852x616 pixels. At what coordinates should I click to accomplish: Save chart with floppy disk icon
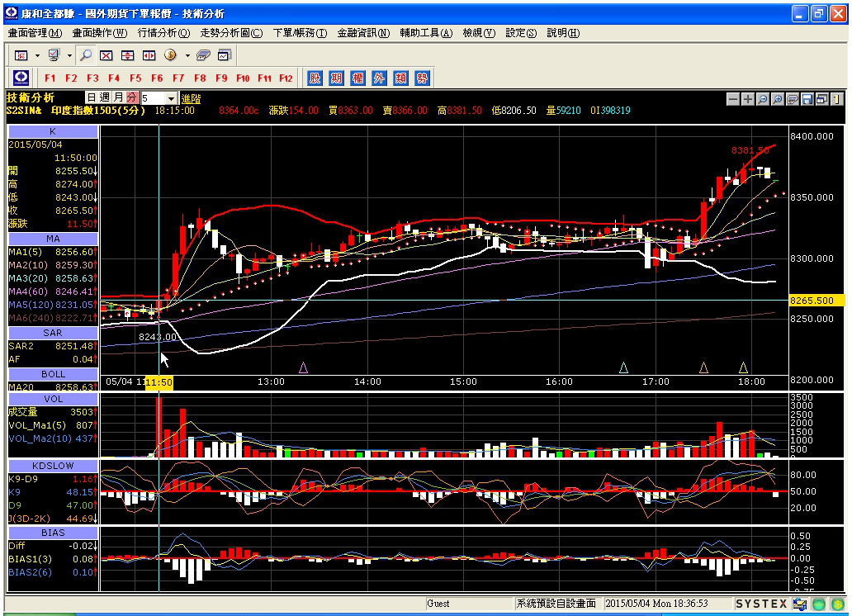[x=807, y=99]
